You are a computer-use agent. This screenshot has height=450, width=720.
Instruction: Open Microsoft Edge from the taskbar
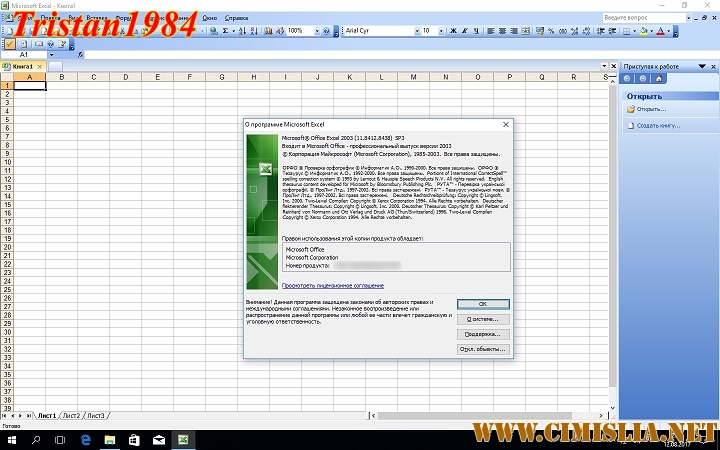click(85, 439)
